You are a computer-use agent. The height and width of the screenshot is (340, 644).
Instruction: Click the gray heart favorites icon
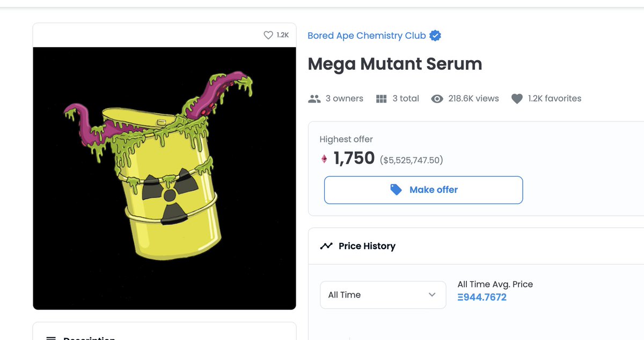click(x=517, y=99)
